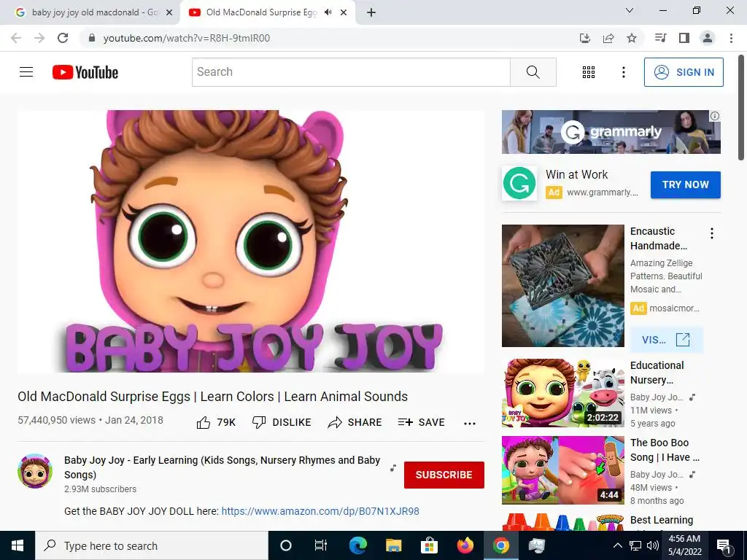Open more actions ellipsis under the video
747x560 pixels.
coord(470,424)
